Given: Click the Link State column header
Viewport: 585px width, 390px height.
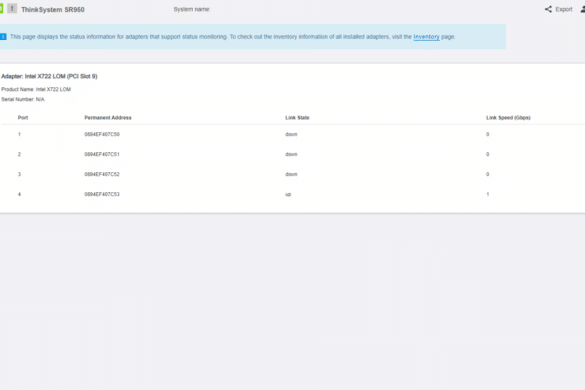Looking at the screenshot, I should tap(297, 118).
